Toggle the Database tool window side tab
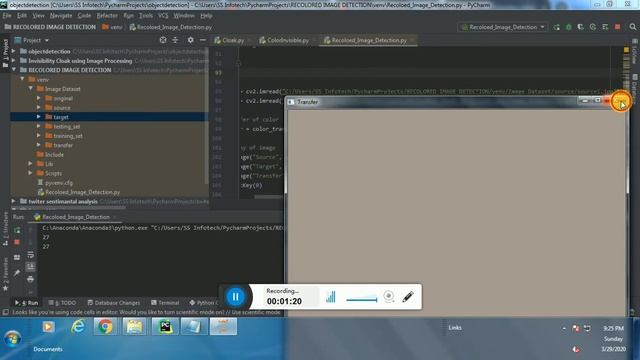Screen dimensions: 640x360 click(x=634, y=89)
